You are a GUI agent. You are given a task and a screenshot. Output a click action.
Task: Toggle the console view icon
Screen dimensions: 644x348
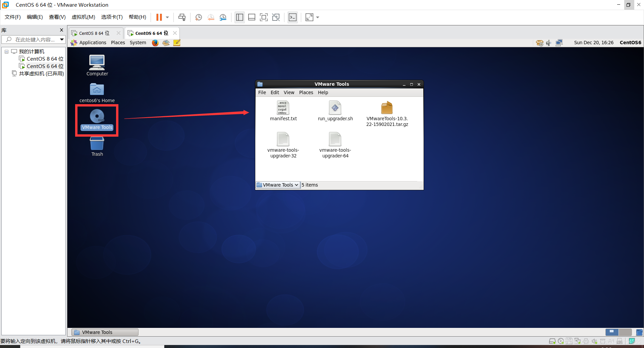click(x=292, y=17)
